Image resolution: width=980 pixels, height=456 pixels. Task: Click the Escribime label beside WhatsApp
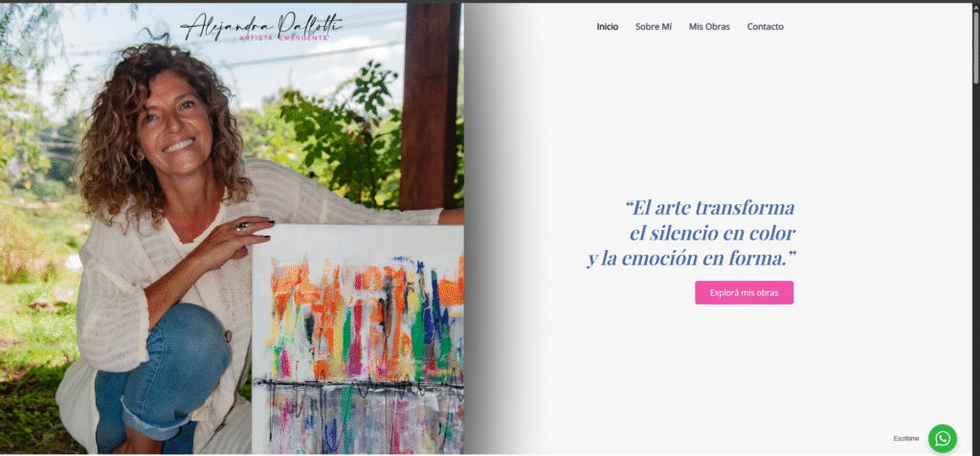tap(905, 439)
